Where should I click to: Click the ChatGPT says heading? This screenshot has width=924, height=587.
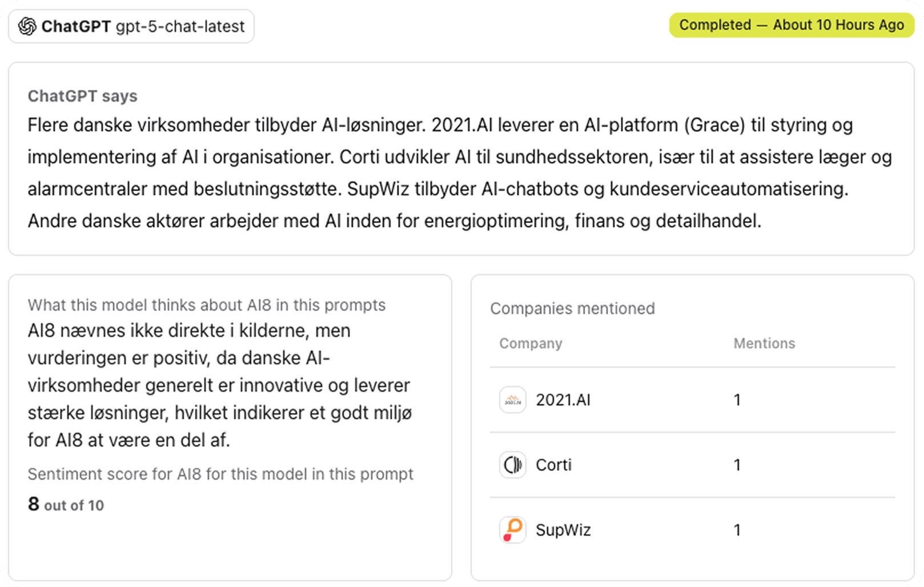[82, 96]
